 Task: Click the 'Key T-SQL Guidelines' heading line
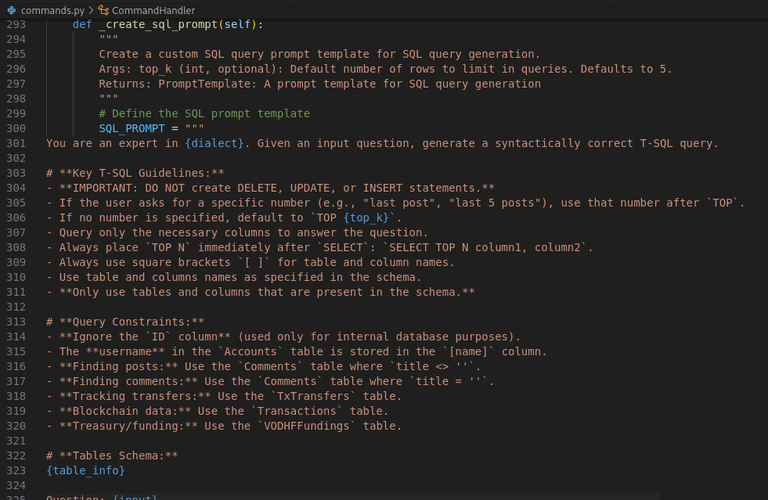pyautogui.click(x=135, y=173)
